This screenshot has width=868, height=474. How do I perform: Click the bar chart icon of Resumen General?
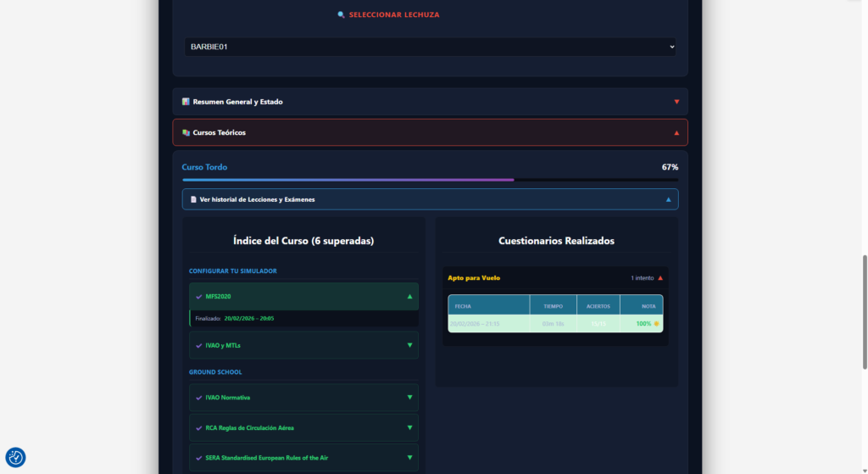[x=186, y=102]
